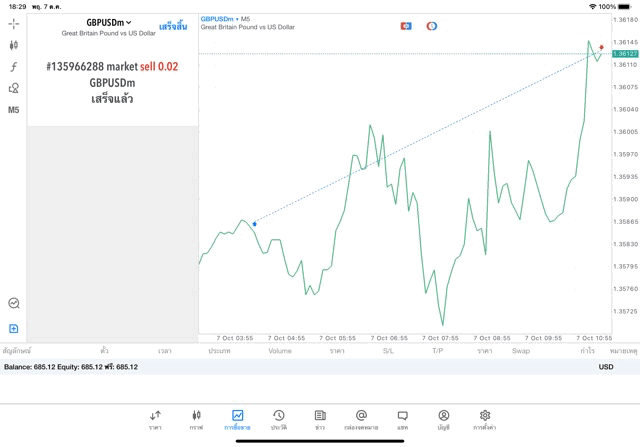Click the battery indicator in status bar

pos(624,7)
